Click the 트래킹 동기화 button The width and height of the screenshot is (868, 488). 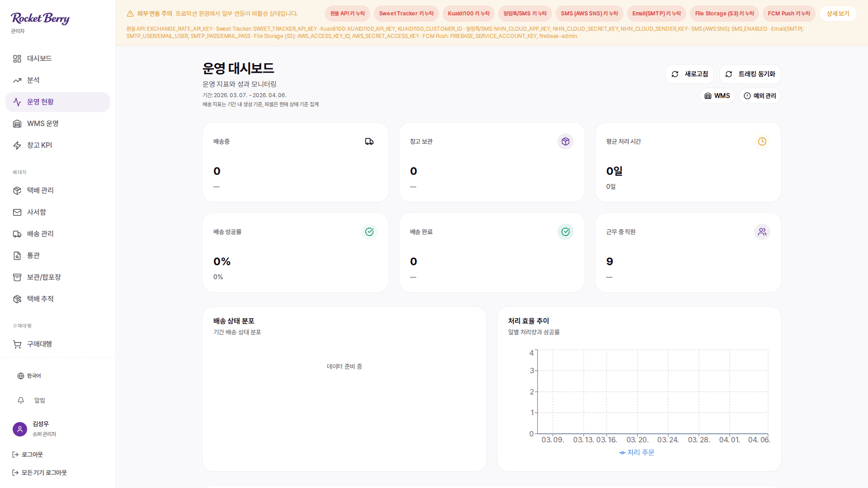750,74
